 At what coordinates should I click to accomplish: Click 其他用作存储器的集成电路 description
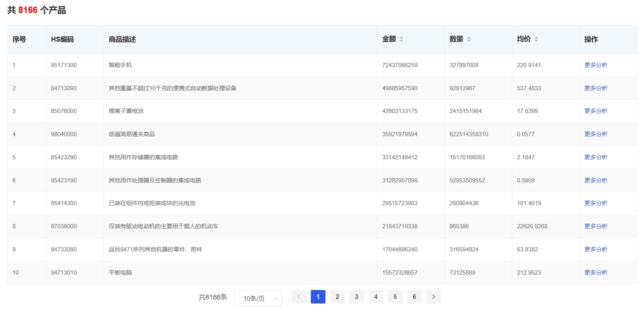143,157
